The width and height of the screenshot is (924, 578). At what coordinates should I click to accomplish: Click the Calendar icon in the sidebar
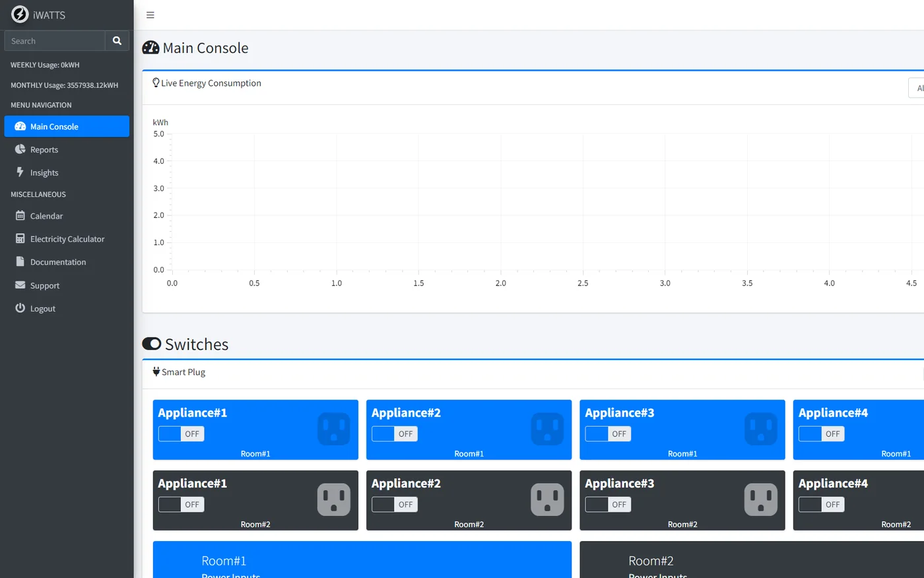coord(20,215)
